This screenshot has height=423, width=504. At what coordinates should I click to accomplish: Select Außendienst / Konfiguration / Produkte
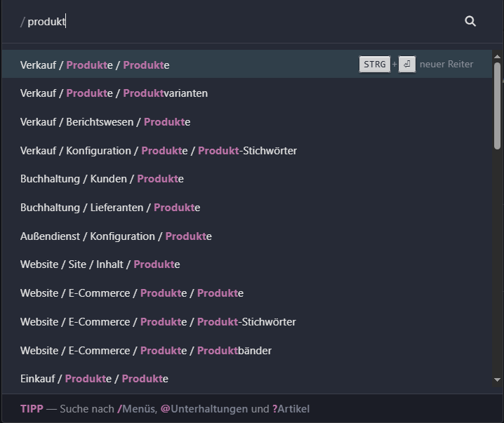(x=116, y=236)
